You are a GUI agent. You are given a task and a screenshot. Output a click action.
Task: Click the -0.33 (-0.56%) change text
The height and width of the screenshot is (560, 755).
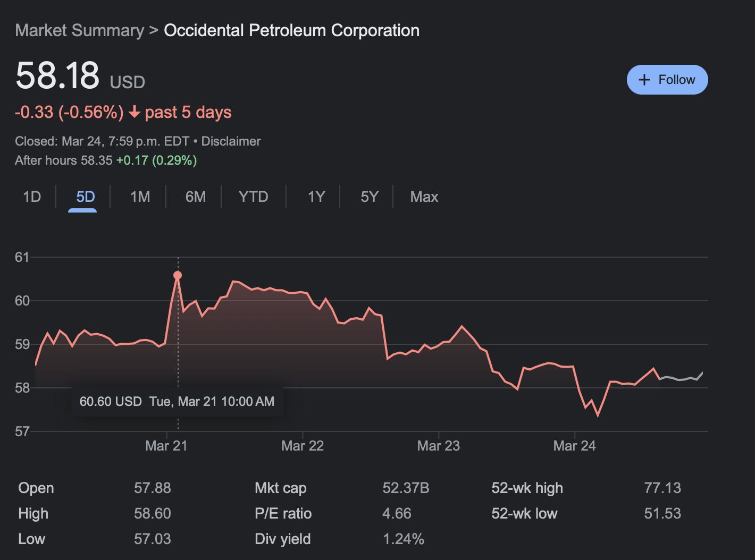coord(69,112)
